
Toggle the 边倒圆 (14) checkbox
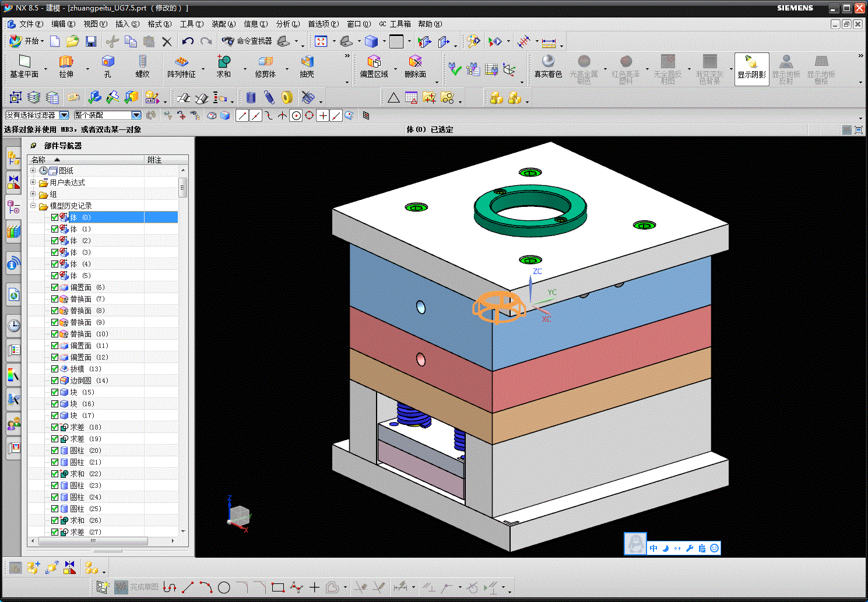pyautogui.click(x=55, y=381)
